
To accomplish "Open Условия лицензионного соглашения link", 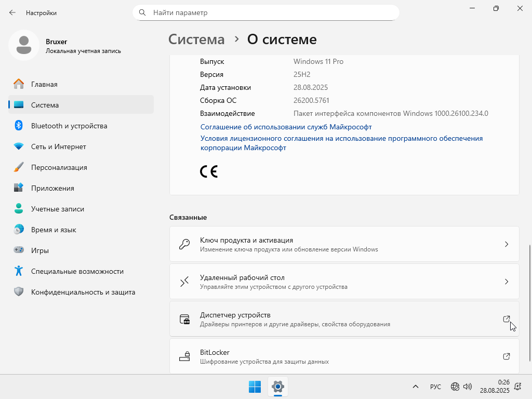I will pyautogui.click(x=341, y=139).
